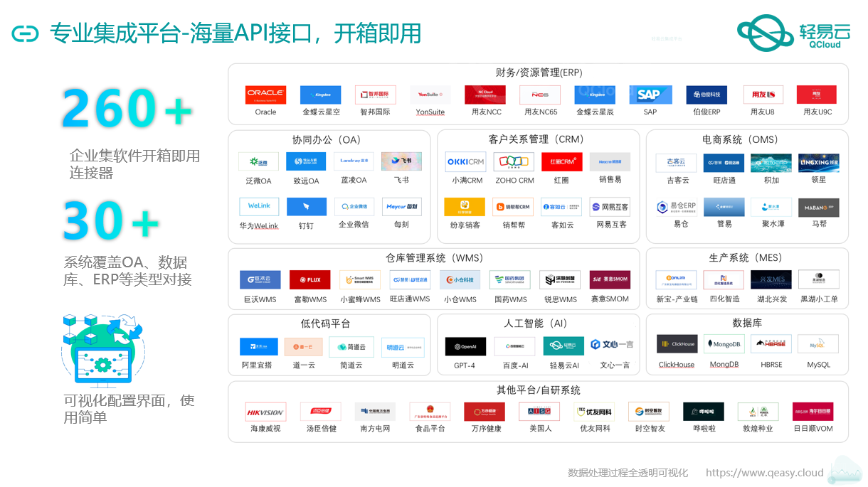The image size is (868, 487).
Task: Click the 260+ figure
Action: [127, 109]
